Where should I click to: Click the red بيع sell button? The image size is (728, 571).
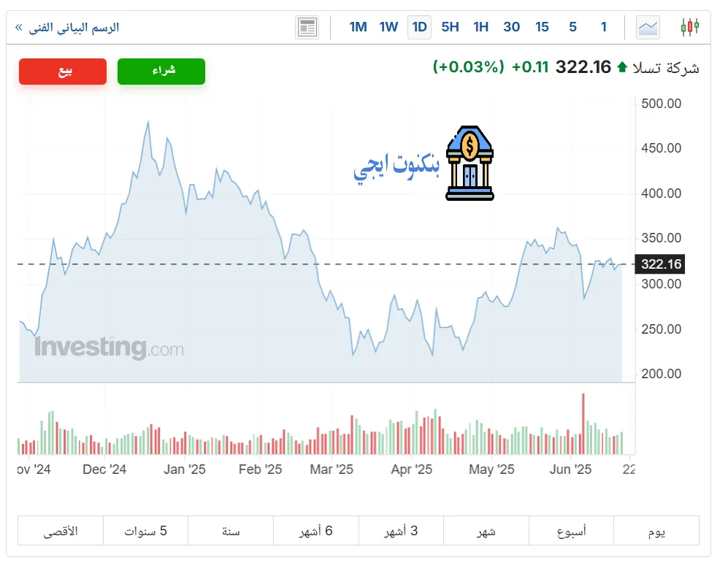(63, 72)
